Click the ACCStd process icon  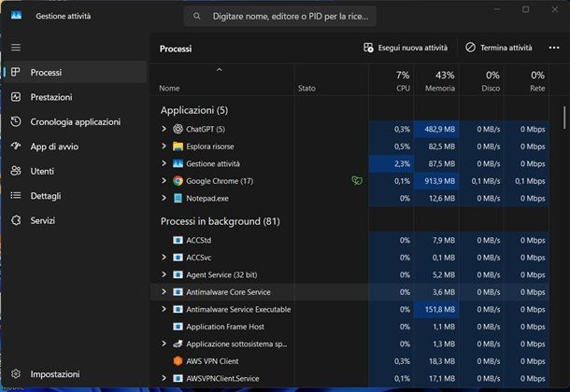pos(178,240)
